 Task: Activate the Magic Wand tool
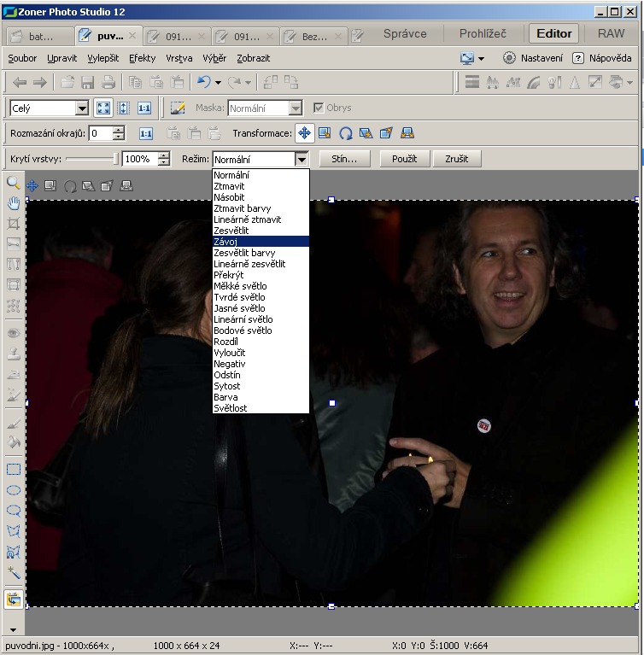point(13,572)
